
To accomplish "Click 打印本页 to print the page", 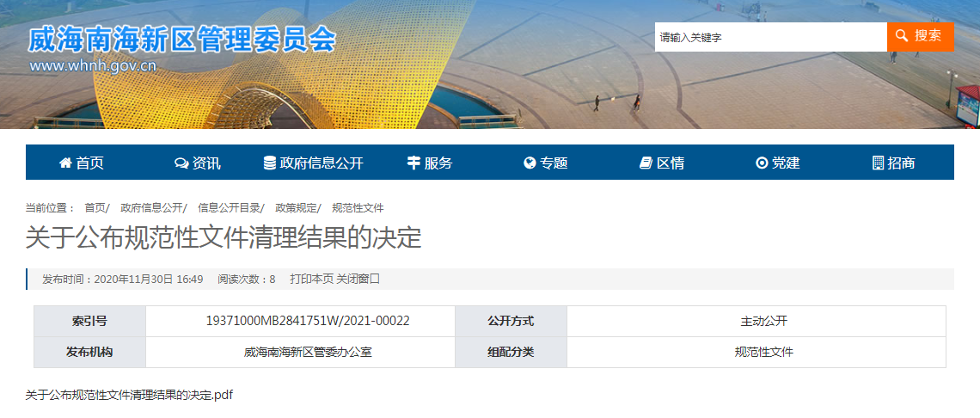I will click(x=311, y=279).
